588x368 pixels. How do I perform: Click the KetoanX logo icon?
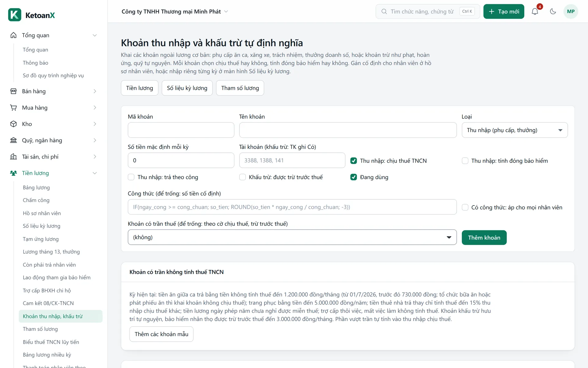click(x=14, y=15)
